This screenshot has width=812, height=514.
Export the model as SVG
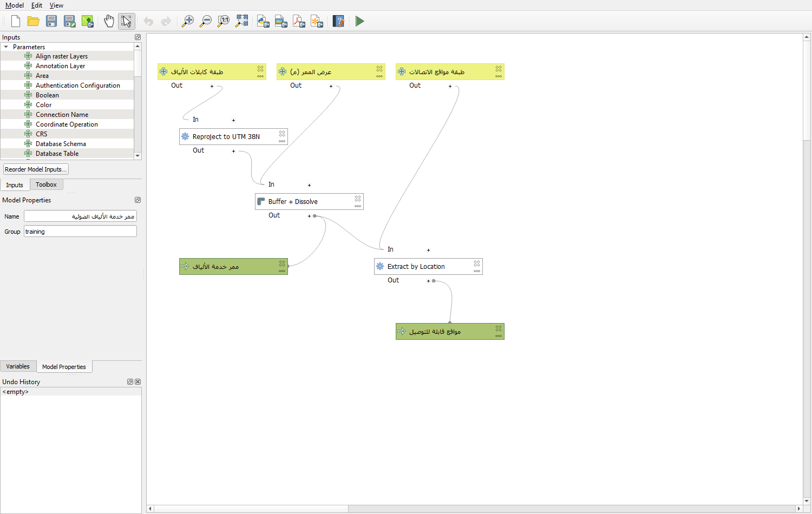tap(317, 21)
